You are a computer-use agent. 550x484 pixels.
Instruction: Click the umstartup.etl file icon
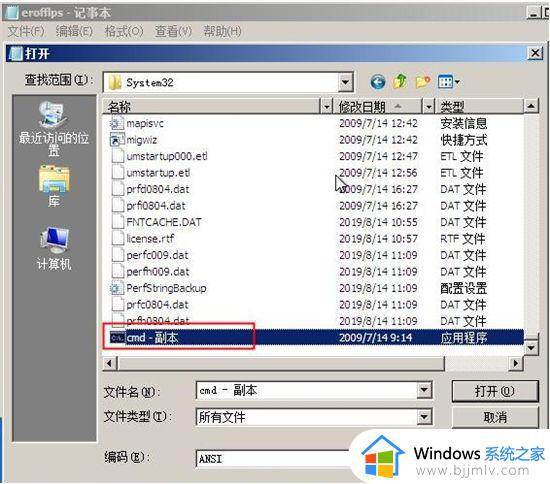coord(118,173)
